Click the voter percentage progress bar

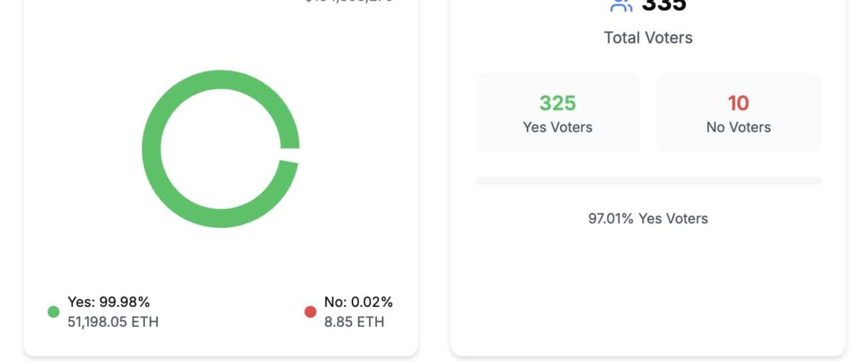647,180
